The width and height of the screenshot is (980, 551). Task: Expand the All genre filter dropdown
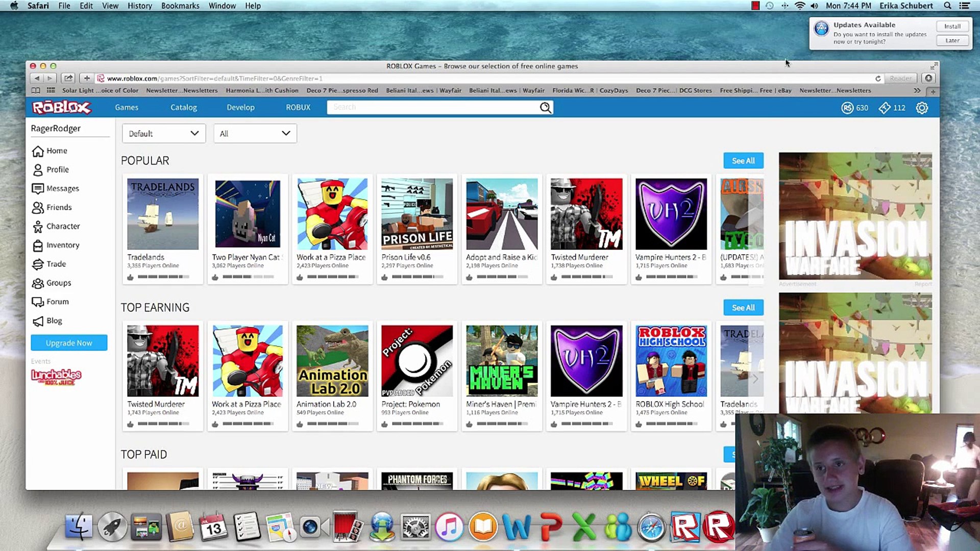click(x=255, y=134)
